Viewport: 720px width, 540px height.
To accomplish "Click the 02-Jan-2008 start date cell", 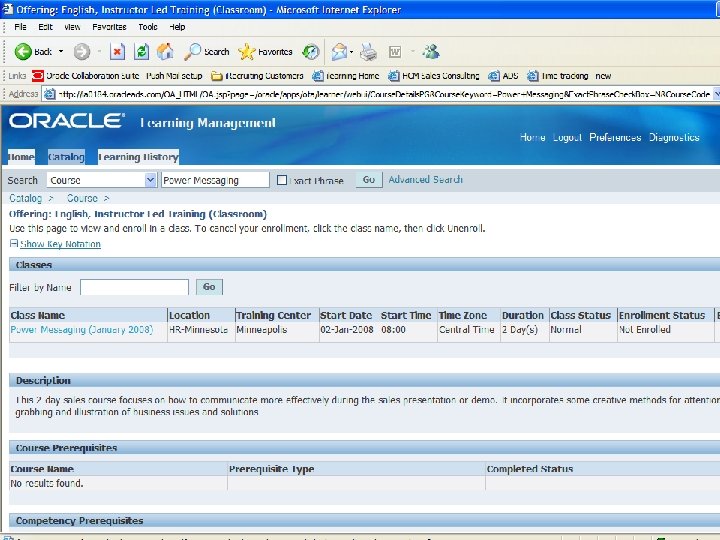I will [x=347, y=330].
